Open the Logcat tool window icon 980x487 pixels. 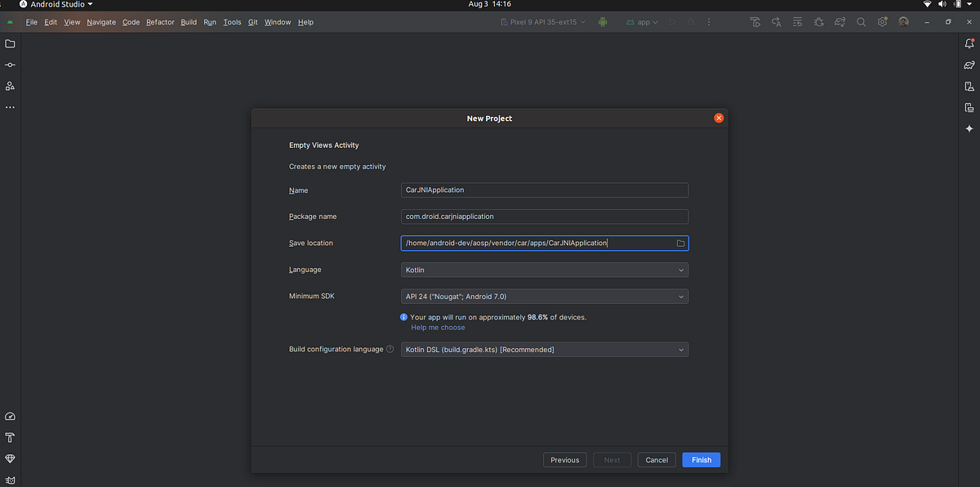click(10, 480)
